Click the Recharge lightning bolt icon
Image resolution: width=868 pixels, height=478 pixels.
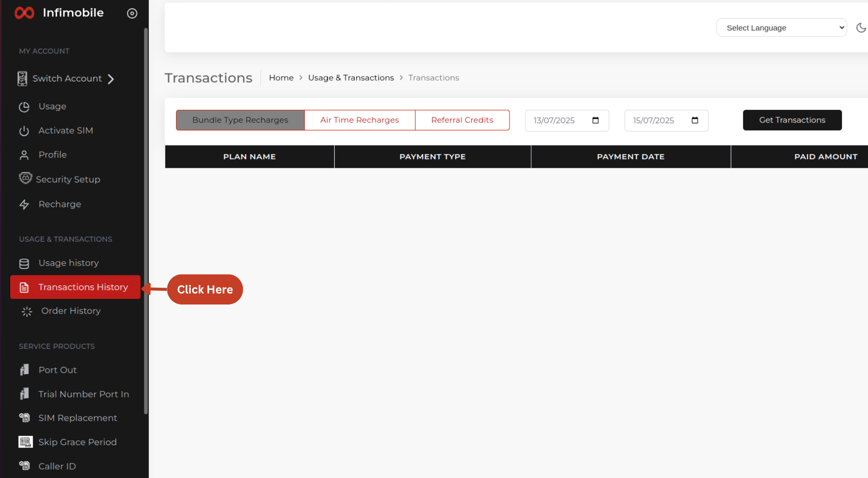coord(24,204)
